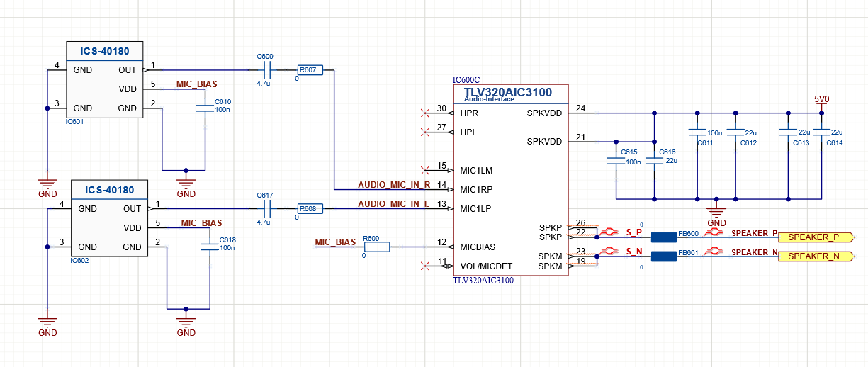
Task: Click the AUDIO_MIC_IN_L net label
Action: click(x=393, y=203)
